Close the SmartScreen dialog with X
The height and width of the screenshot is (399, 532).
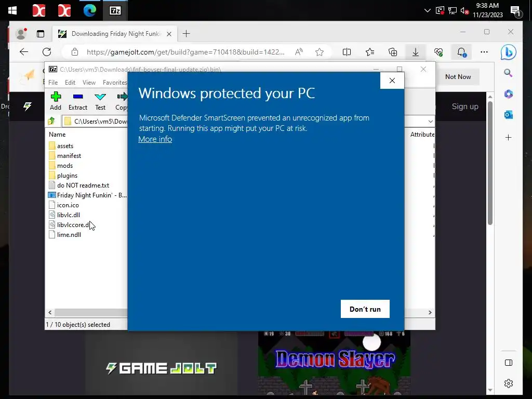pos(392,81)
